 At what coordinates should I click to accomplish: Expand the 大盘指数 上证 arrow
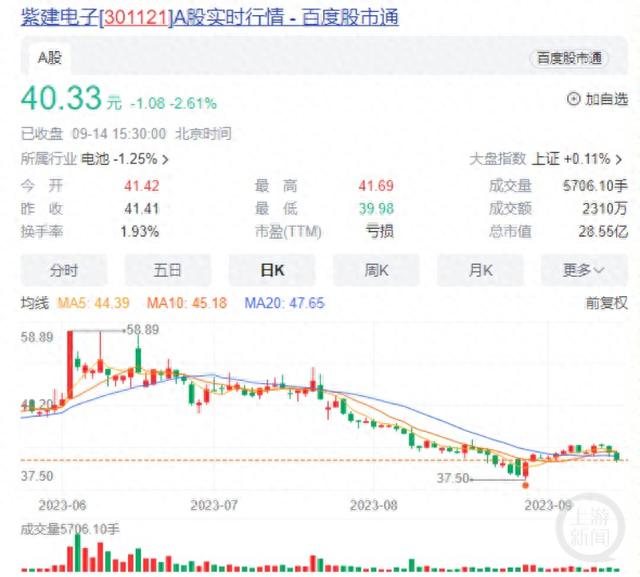pos(619,159)
